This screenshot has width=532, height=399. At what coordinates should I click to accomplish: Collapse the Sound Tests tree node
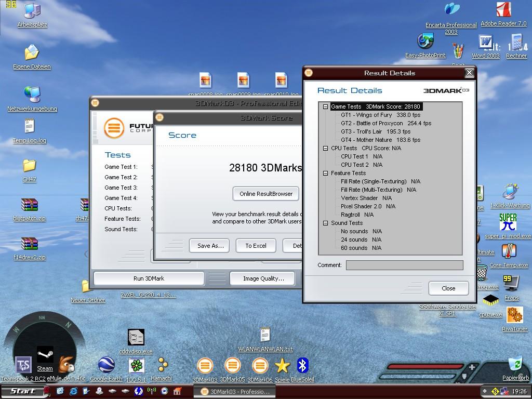[x=325, y=223]
